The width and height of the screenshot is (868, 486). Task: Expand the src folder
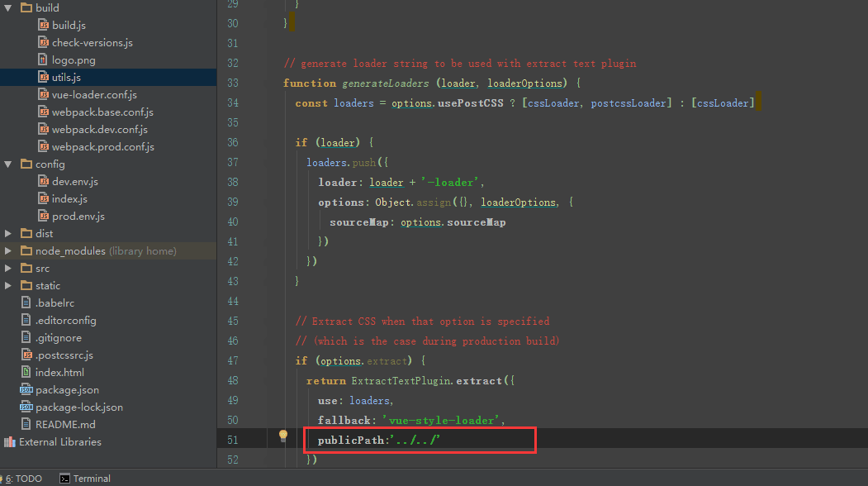tap(8, 268)
